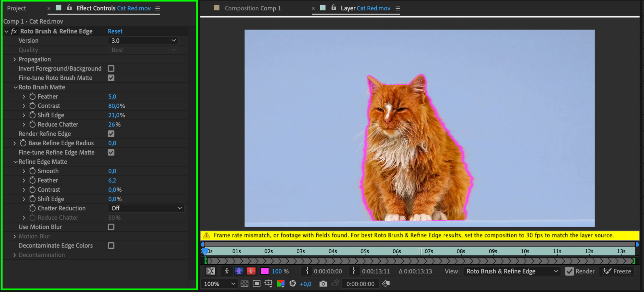Enable the red Alpha Overlay view
The image size is (644, 292).
pyautogui.click(x=251, y=271)
